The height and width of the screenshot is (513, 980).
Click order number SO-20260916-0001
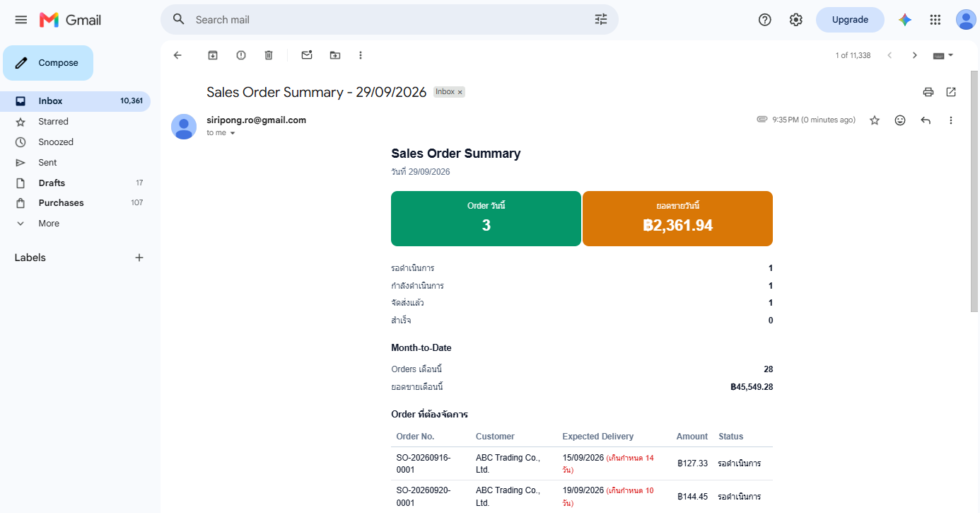click(424, 463)
